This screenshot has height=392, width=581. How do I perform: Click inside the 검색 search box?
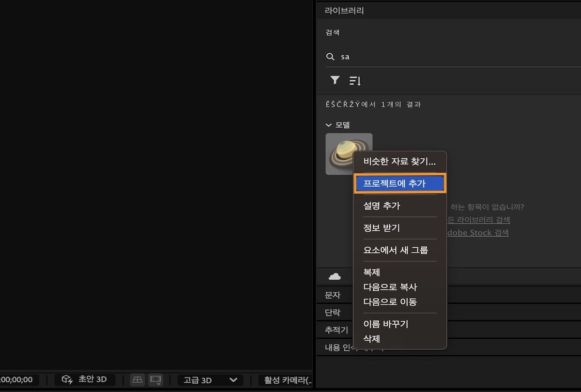coord(412,57)
